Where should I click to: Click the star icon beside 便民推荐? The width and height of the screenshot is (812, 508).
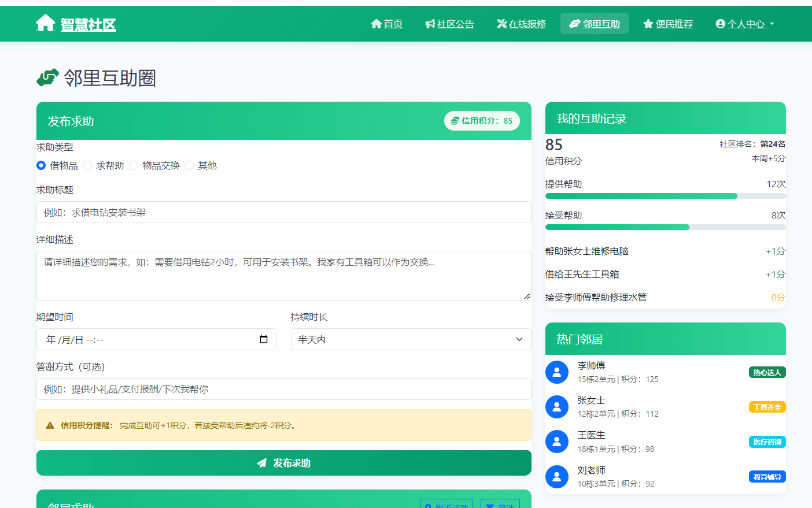(647, 24)
